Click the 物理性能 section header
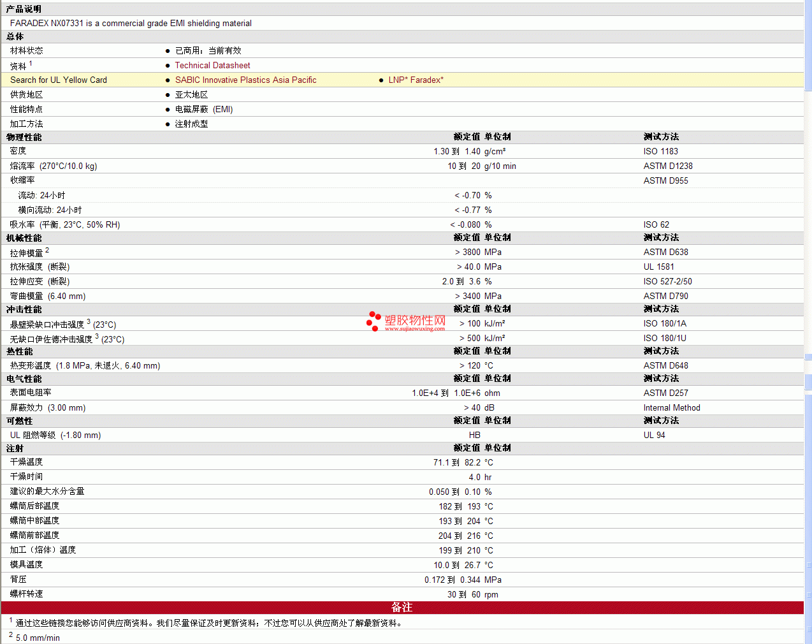This screenshot has height=644, width=812. point(24,137)
